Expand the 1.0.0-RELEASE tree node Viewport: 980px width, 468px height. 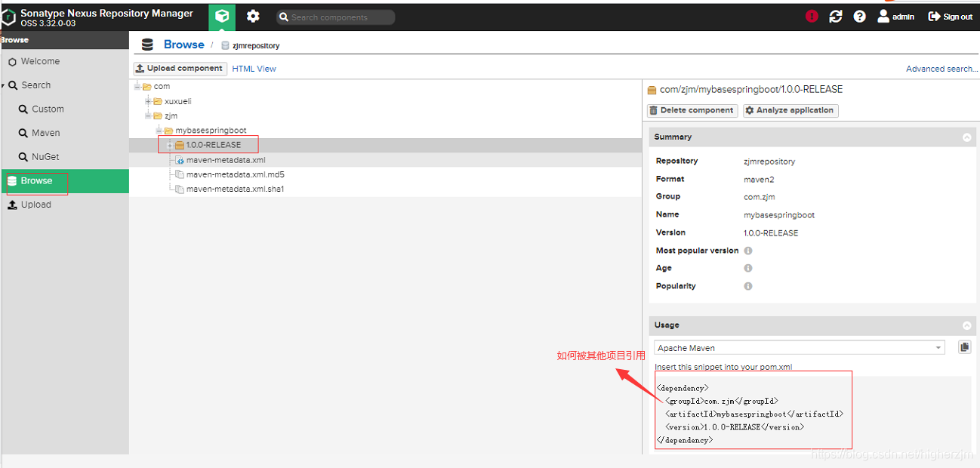[170, 145]
